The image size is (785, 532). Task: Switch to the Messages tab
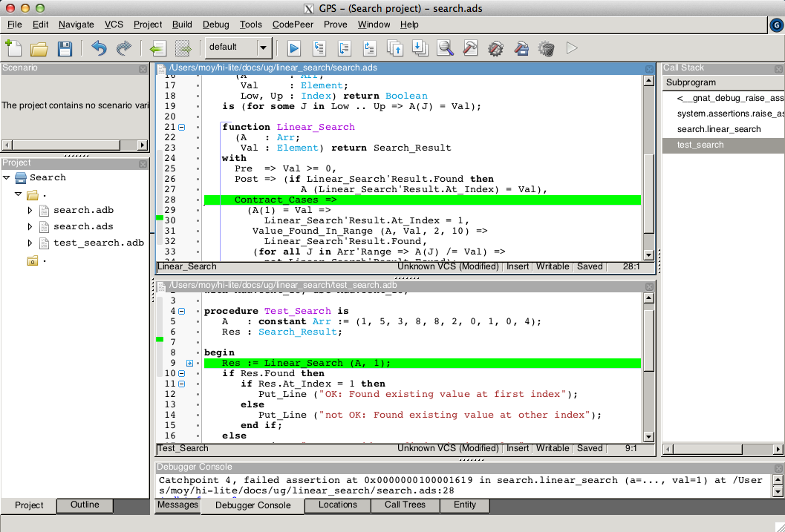click(x=177, y=505)
